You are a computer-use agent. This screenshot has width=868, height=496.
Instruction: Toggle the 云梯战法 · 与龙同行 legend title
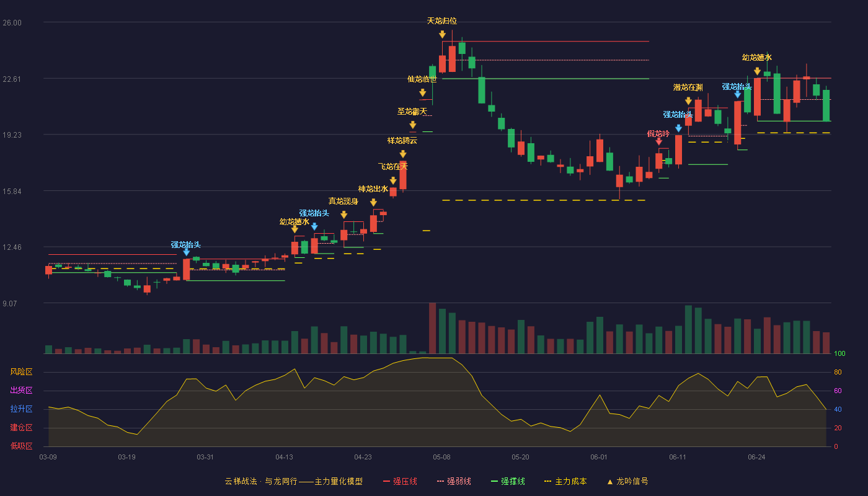click(294, 481)
